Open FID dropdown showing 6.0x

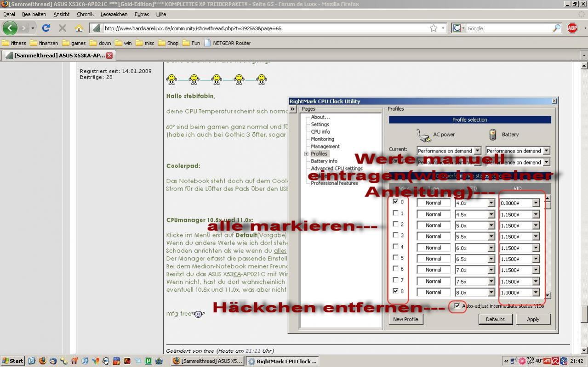click(x=491, y=248)
